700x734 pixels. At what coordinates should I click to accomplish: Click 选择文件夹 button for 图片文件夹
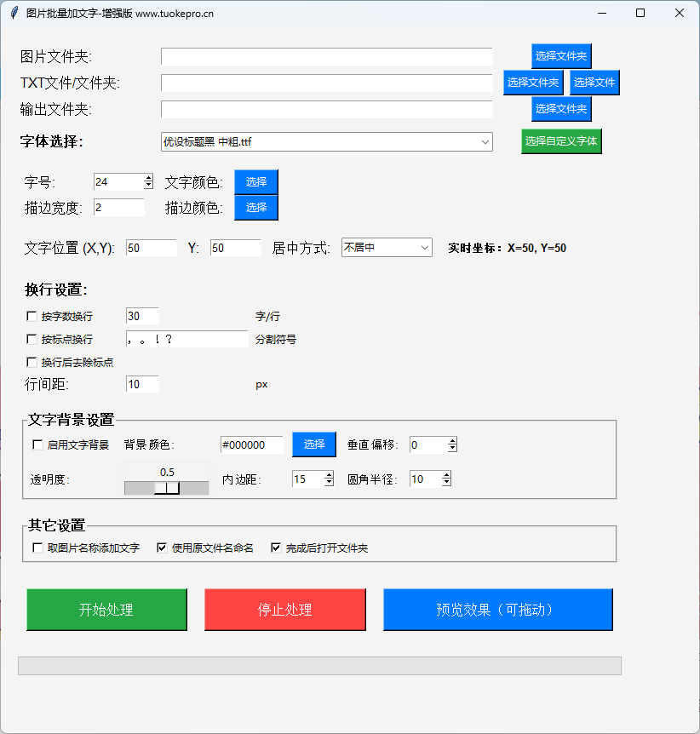click(560, 56)
